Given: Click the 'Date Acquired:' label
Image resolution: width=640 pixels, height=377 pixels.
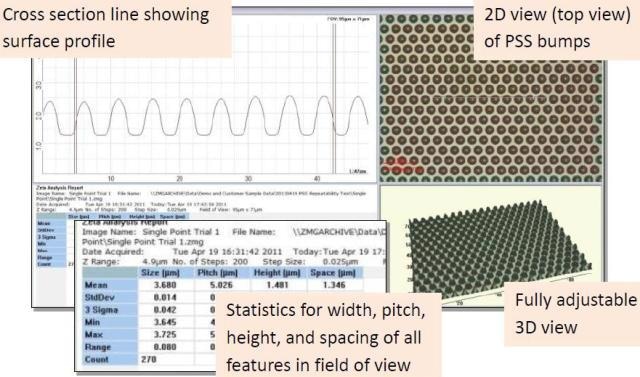Looking at the screenshot, I should (113, 252).
